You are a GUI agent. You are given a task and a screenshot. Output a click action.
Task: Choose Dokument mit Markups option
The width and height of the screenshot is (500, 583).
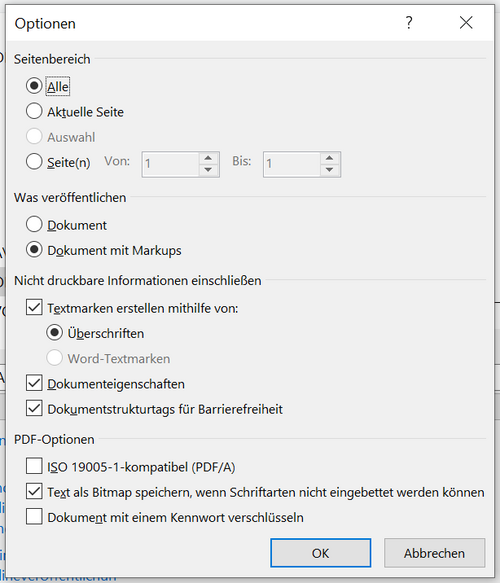pos(34,249)
